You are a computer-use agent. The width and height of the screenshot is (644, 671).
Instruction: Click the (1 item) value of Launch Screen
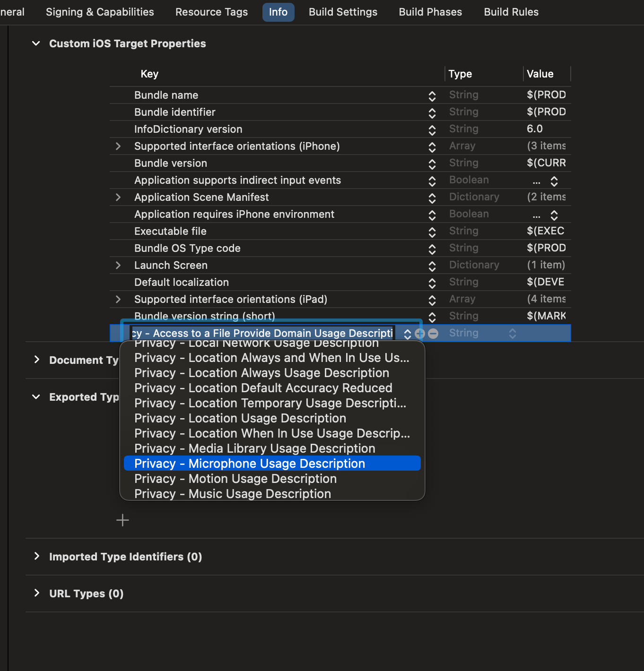546,265
